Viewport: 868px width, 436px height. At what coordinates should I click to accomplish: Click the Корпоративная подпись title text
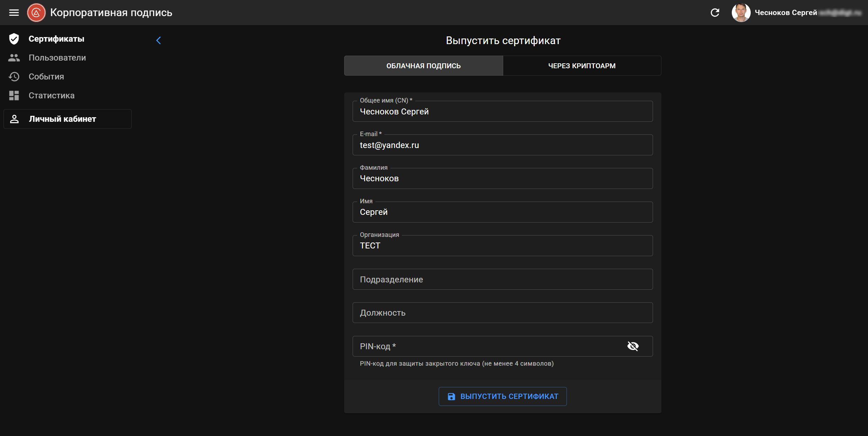tap(111, 13)
